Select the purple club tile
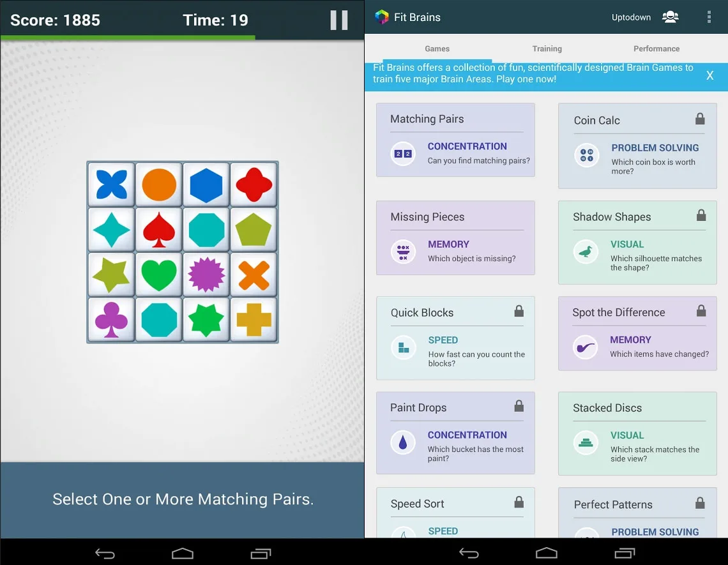 click(x=111, y=319)
